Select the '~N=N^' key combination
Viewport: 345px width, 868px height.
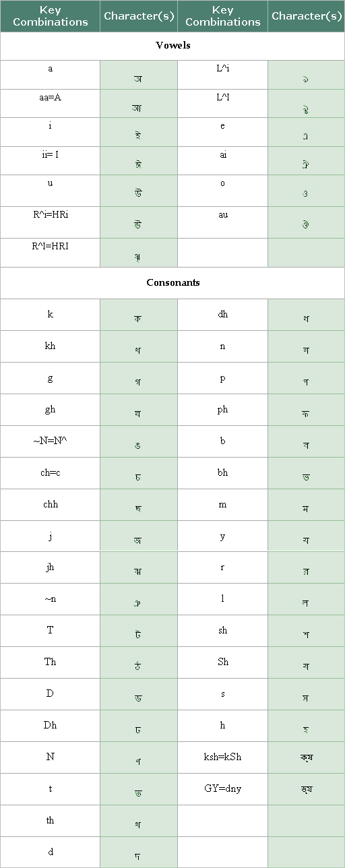coord(51,441)
